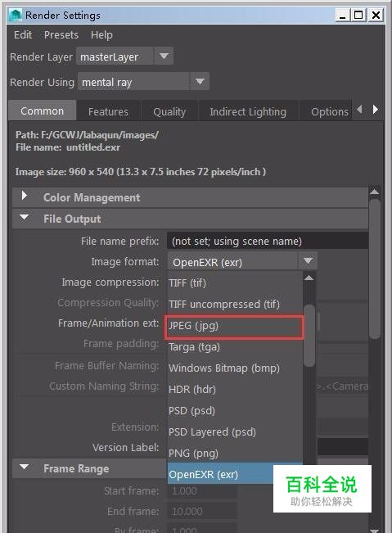
Task: Choose PNG (png) image format
Action: 235,453
